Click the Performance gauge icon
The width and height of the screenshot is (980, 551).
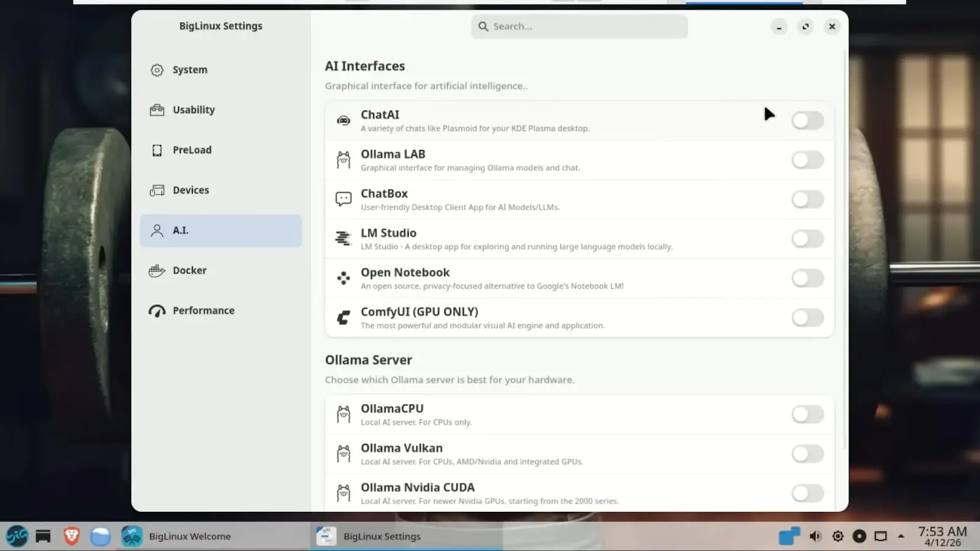pyautogui.click(x=157, y=311)
